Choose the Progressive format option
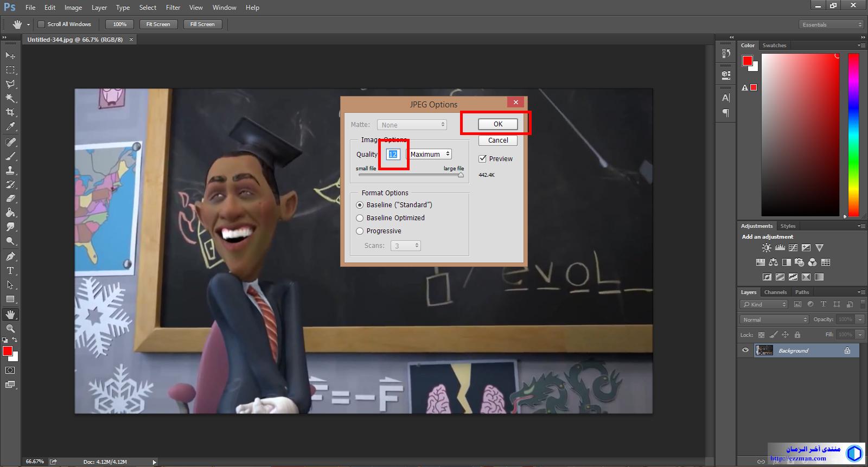 click(x=360, y=231)
